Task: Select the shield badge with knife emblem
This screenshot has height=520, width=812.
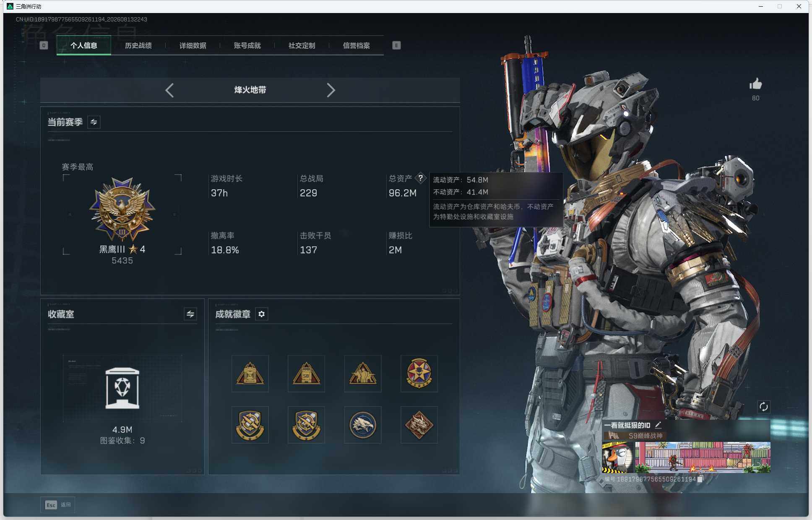Action: pos(250,425)
